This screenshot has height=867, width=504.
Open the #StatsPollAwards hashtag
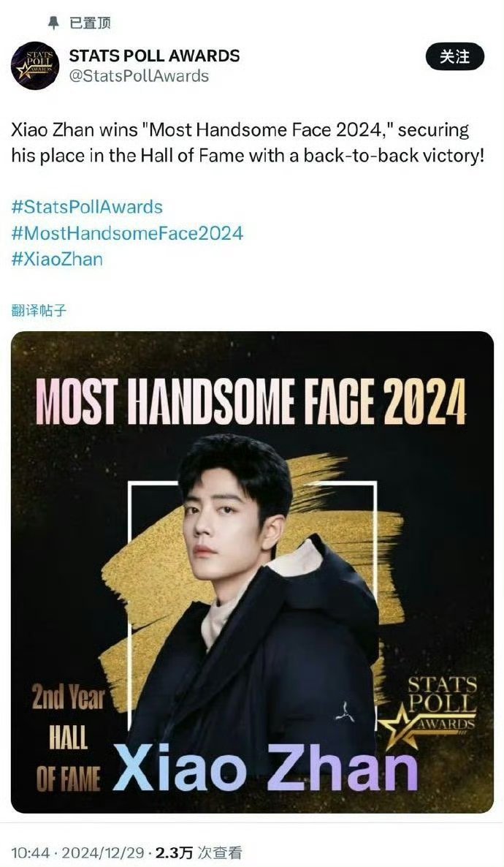[87, 208]
